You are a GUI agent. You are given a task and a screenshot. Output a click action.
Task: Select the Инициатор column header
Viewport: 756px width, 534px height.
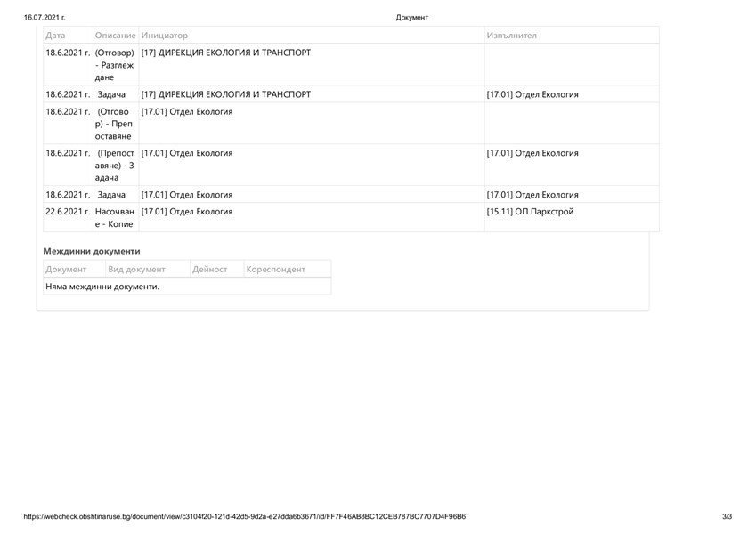pos(165,35)
